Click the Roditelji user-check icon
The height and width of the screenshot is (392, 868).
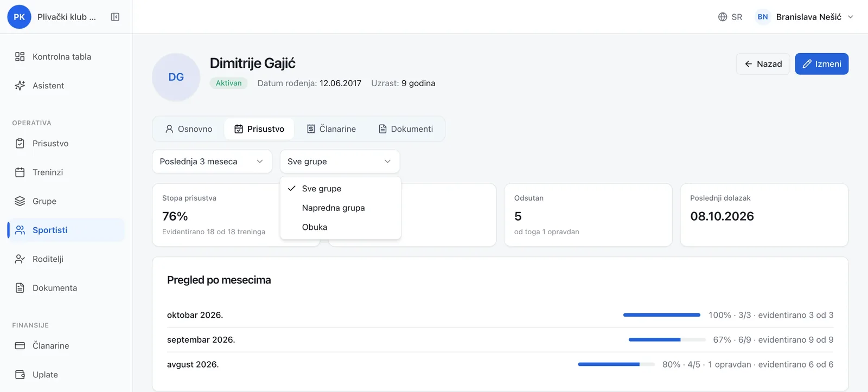(20, 259)
